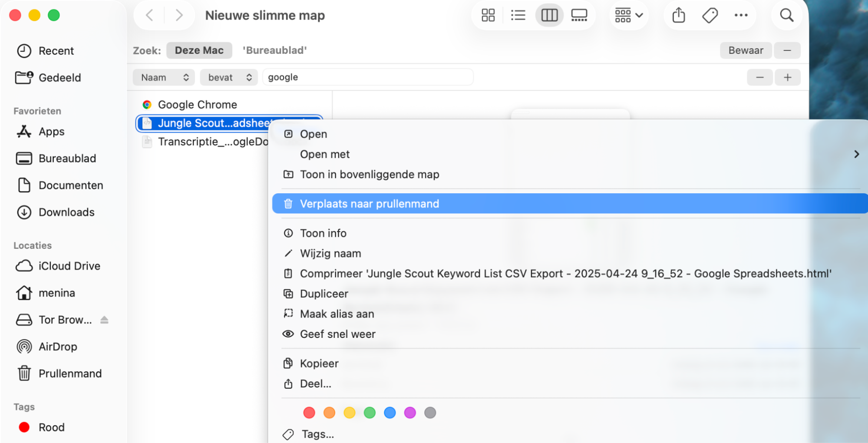Viewport: 868px width, 443px height.
Task: Apply the green tag color swatch
Action: tap(370, 413)
